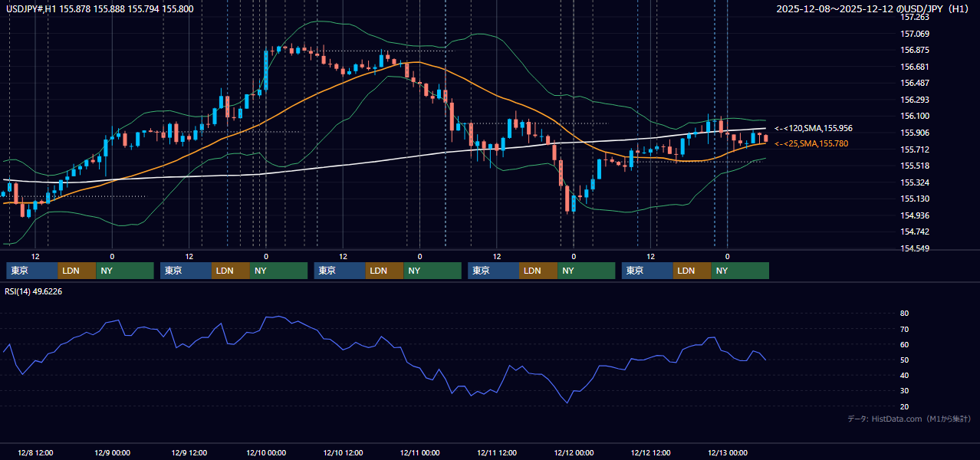
Task: Select the 12/13 00:00 time axis label
Action: point(728,452)
